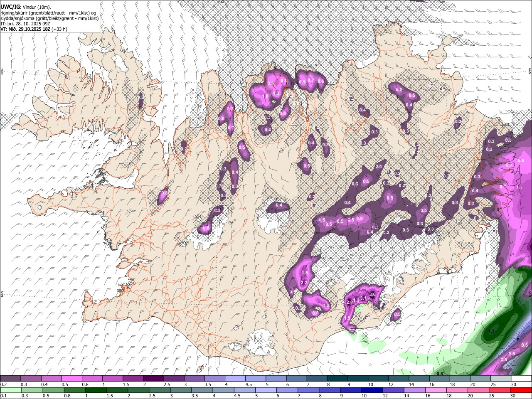The height and width of the screenshot is (399, 532).
Task: Click the 2.8 precipitation value on the map
Action: click(x=349, y=302)
